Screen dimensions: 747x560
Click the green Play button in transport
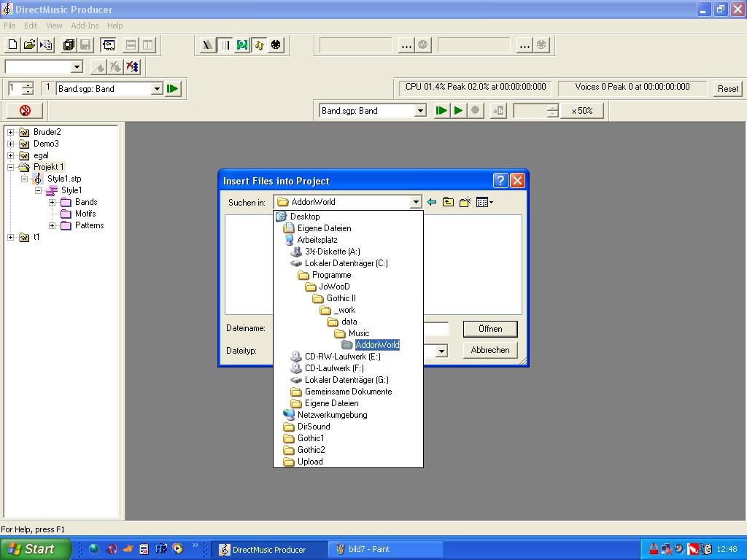point(458,111)
